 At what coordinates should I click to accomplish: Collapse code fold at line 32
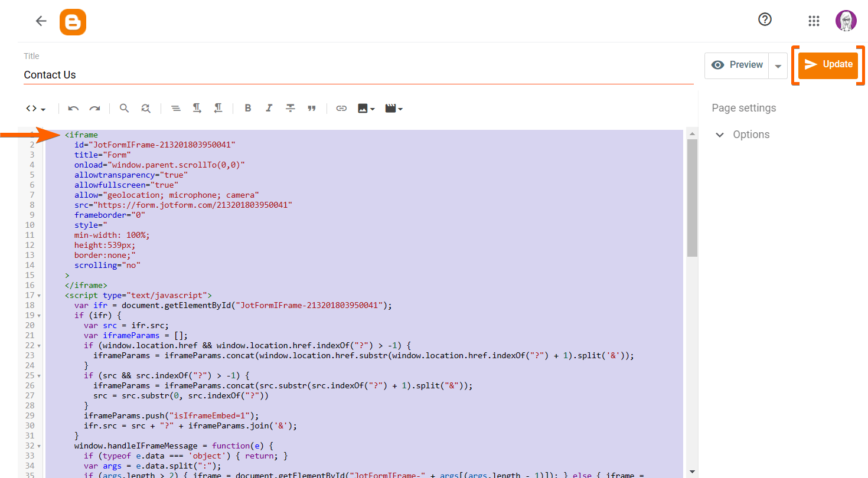tap(39, 446)
